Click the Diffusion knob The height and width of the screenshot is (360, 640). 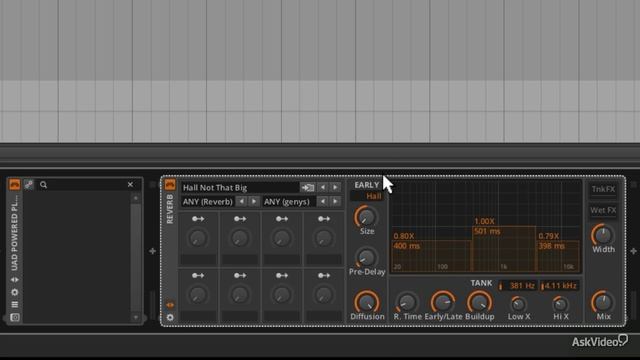(367, 302)
